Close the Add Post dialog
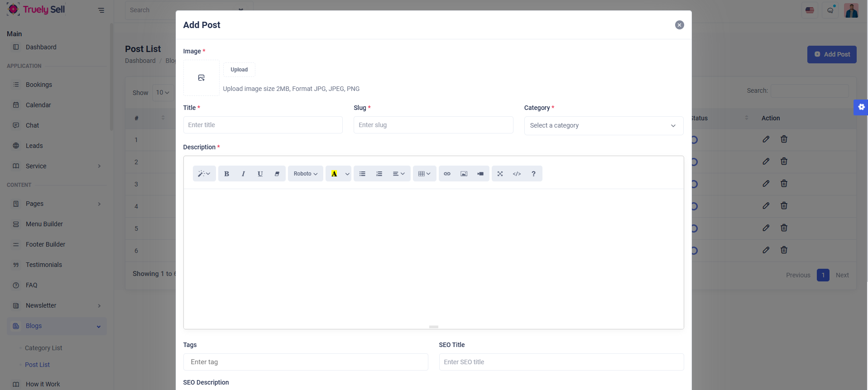The height and width of the screenshot is (390, 868). tap(679, 25)
